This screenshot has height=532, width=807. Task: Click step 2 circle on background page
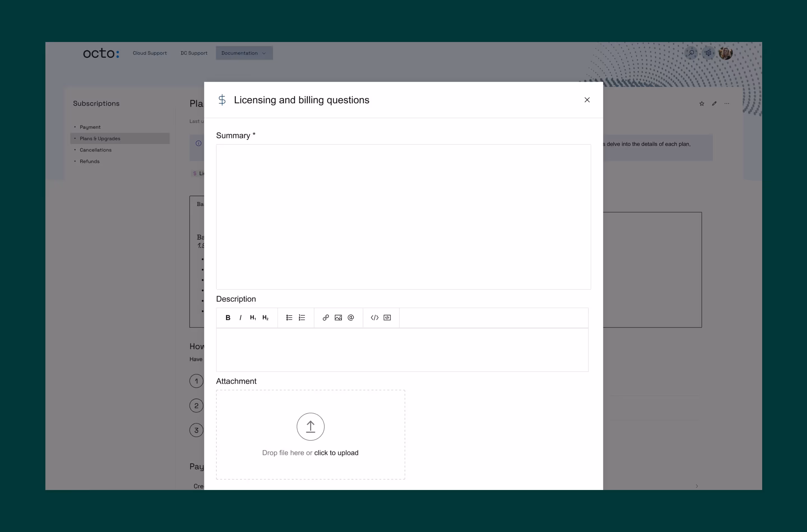click(196, 406)
